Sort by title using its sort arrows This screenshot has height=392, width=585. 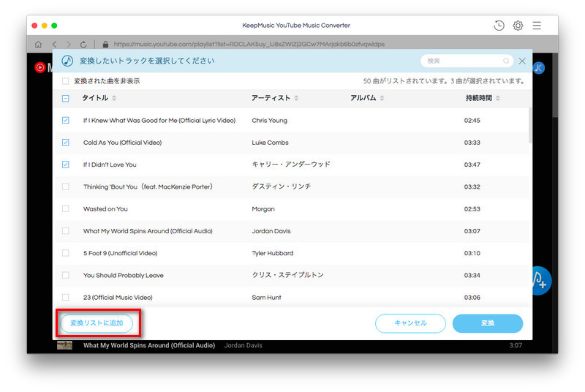click(114, 98)
